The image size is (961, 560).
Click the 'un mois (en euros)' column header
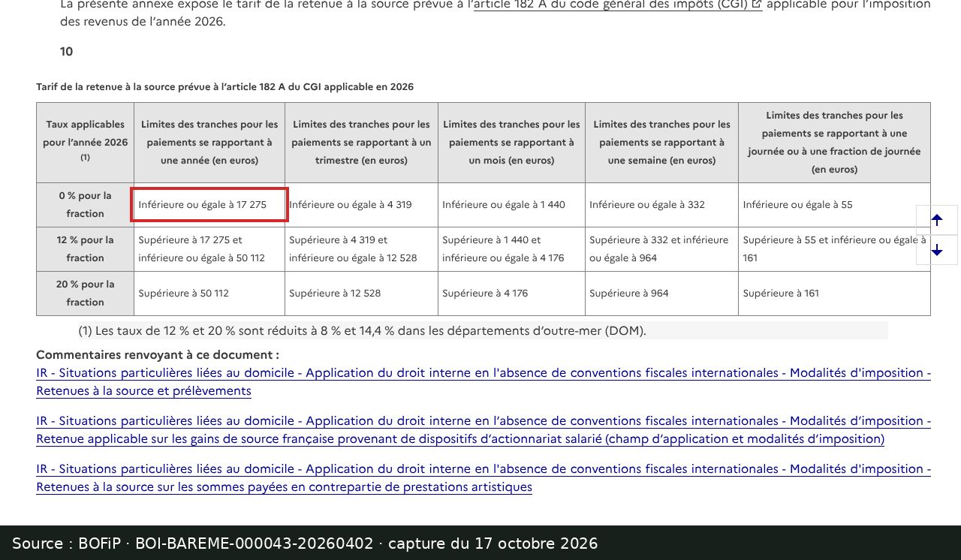(x=511, y=143)
